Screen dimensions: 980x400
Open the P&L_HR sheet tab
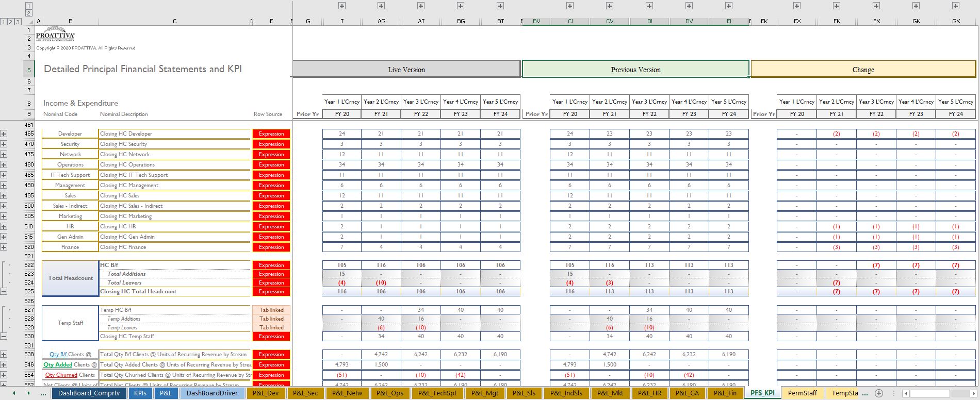point(650,393)
